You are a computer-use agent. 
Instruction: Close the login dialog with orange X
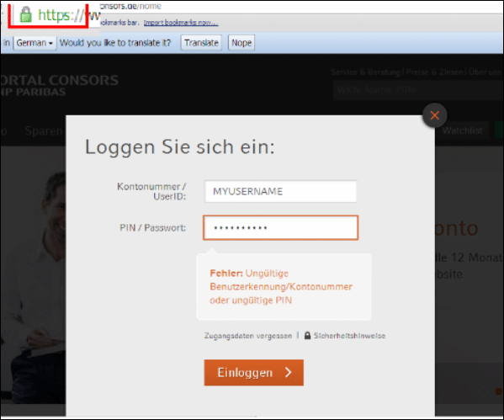tap(434, 115)
